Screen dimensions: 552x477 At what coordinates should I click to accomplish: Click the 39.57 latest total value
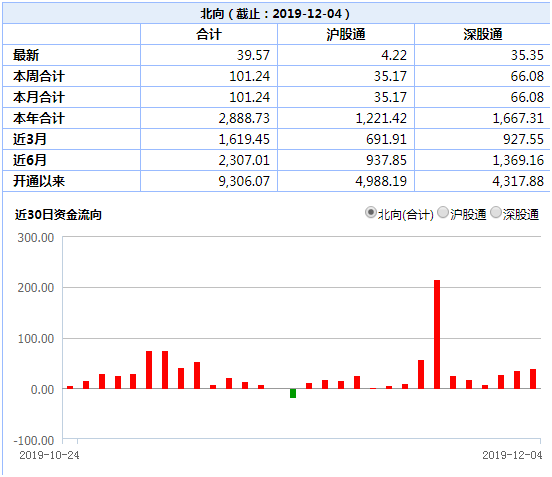253,55
